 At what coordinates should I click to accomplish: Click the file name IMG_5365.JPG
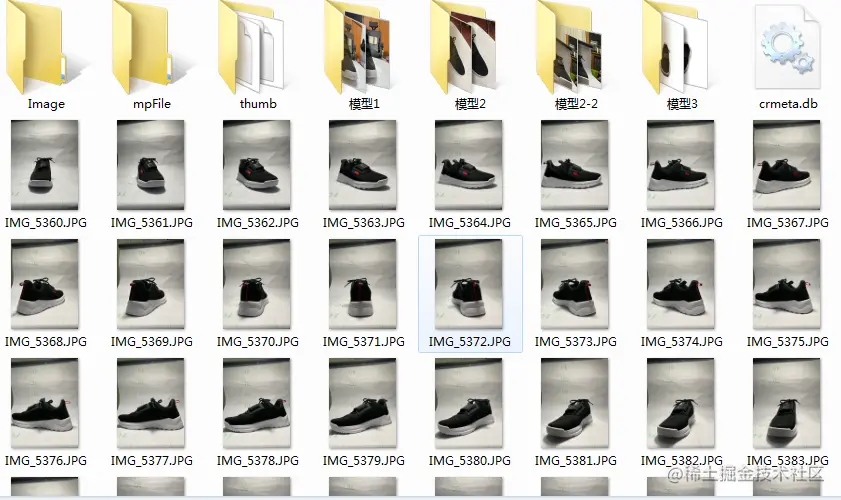[x=576, y=223]
